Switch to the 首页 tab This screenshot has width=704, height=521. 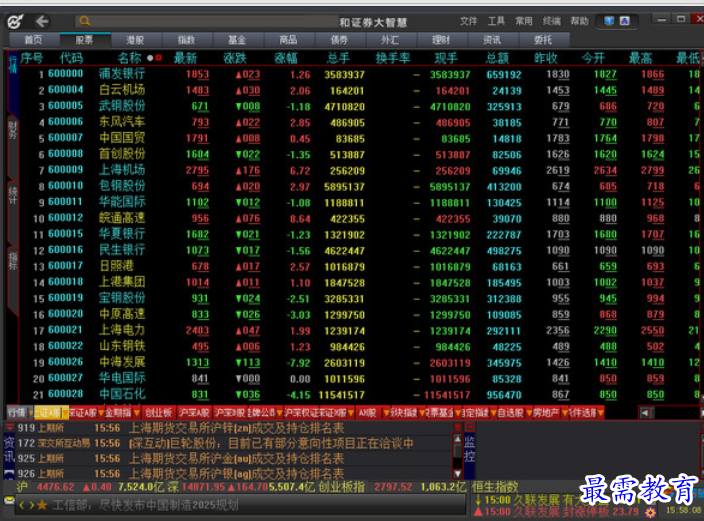tap(33, 40)
